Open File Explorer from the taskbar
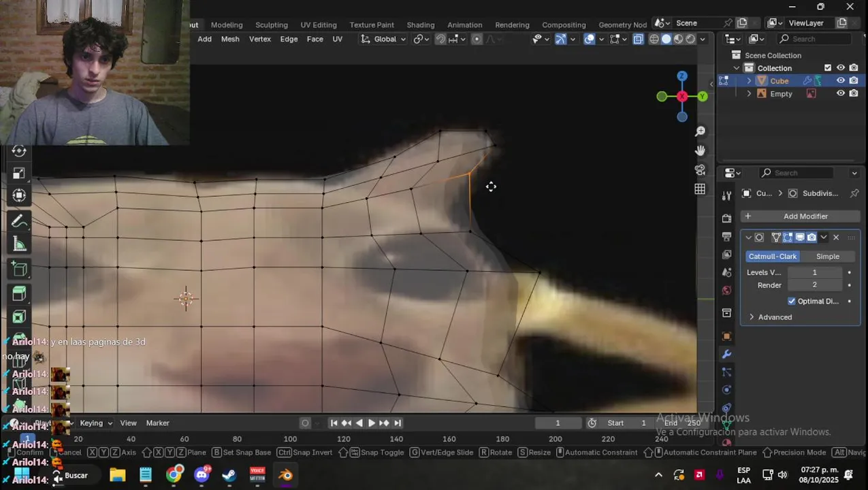Image resolution: width=868 pixels, height=490 pixels. (x=118, y=475)
